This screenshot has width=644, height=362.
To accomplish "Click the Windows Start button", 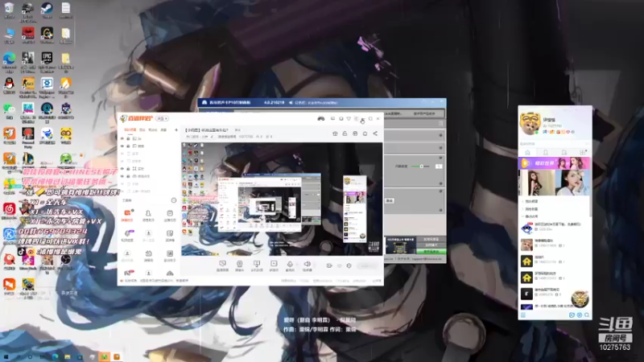I will (6, 357).
